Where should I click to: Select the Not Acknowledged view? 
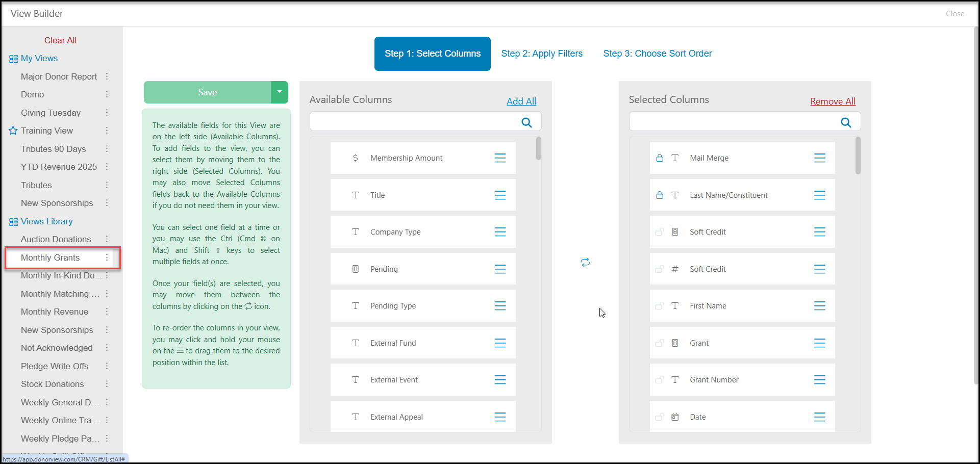click(57, 348)
